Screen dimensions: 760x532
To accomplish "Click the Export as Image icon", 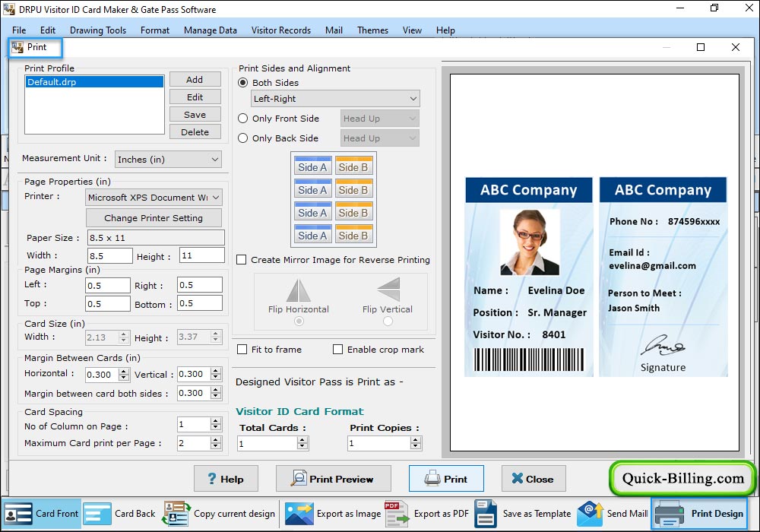I will tap(299, 514).
